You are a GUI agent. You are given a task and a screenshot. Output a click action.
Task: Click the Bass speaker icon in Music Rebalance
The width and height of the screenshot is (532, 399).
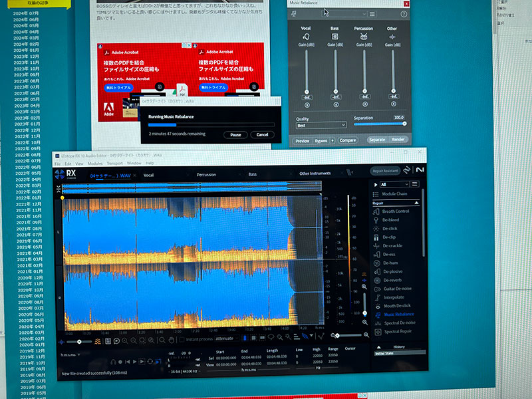click(x=334, y=37)
